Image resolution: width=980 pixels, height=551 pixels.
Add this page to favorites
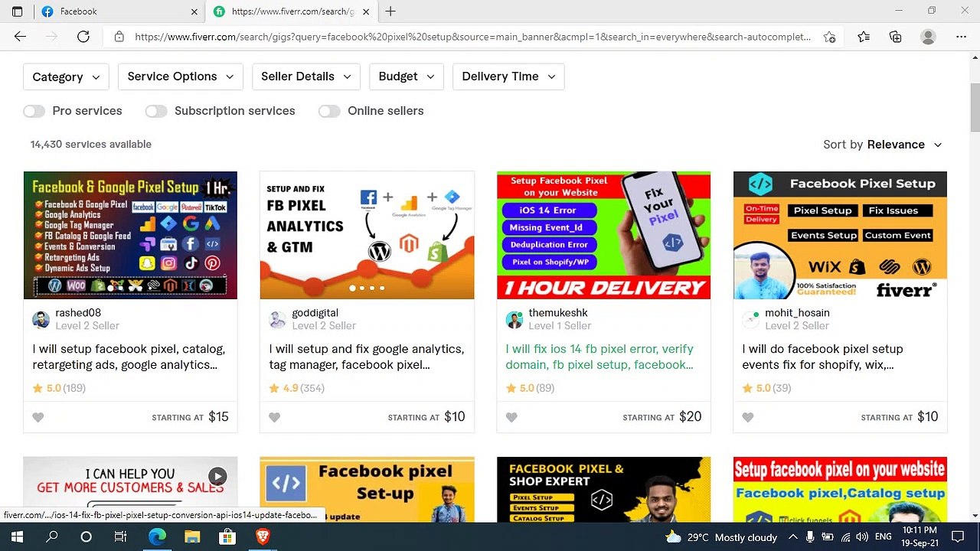click(829, 37)
